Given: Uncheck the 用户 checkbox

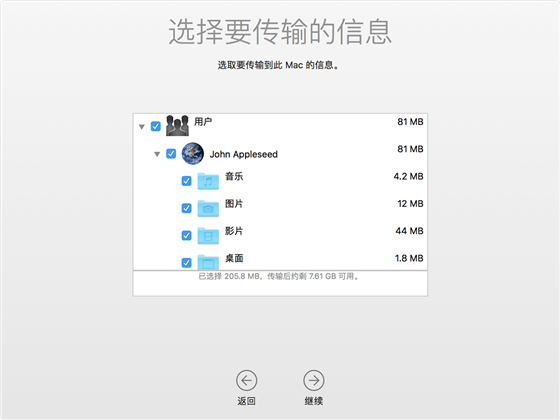Looking at the screenshot, I should 156,126.
